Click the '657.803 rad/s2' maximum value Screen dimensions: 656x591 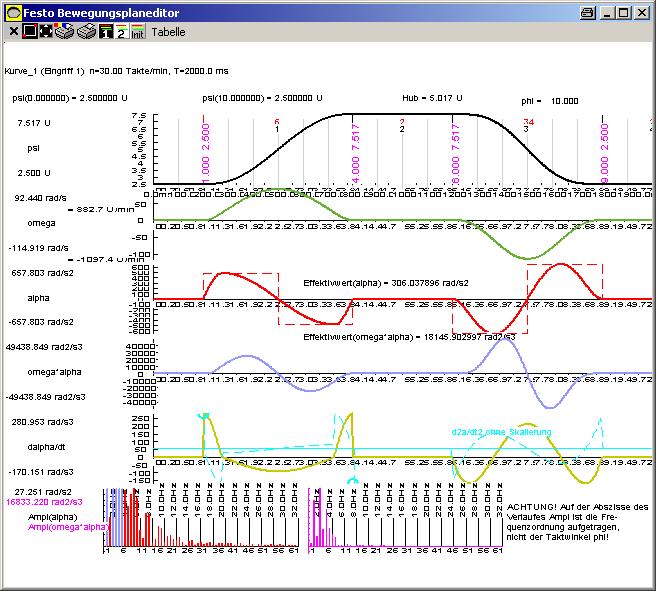(43, 273)
